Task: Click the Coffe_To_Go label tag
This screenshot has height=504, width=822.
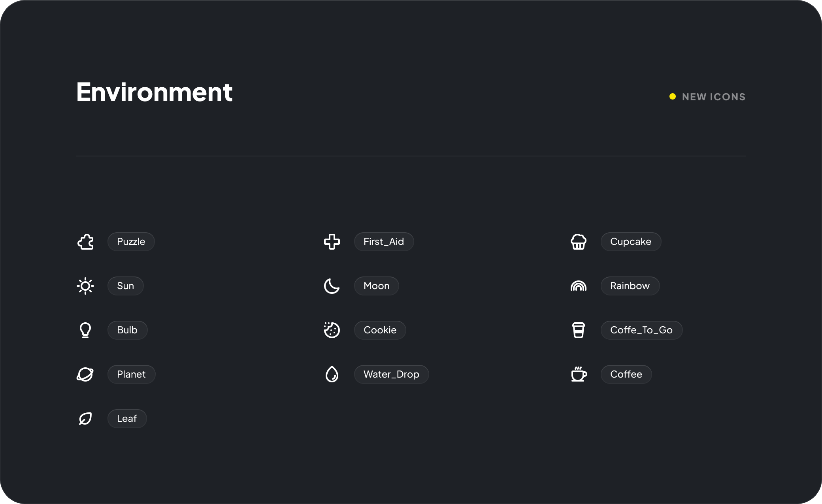Action: click(641, 330)
